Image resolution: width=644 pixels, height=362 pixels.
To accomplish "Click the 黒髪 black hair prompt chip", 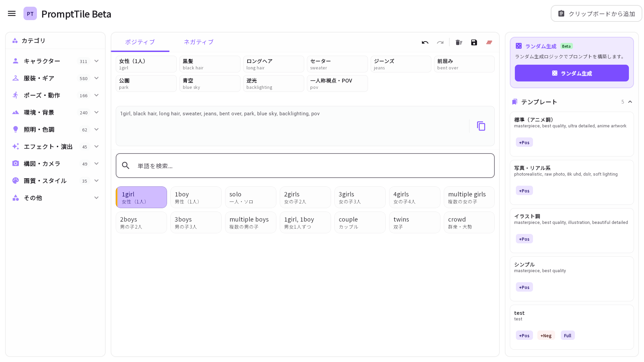I will [210, 64].
